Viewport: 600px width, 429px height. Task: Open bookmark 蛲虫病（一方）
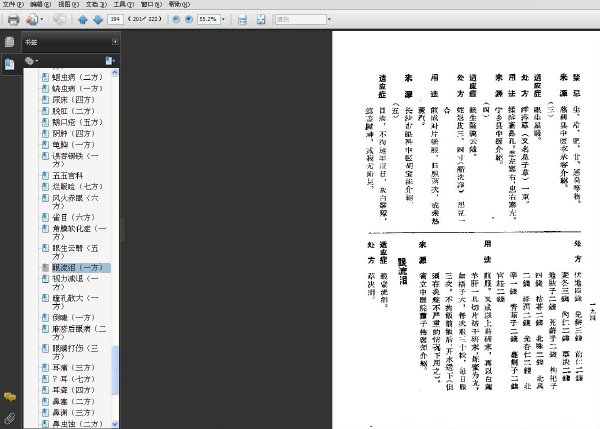point(78,88)
